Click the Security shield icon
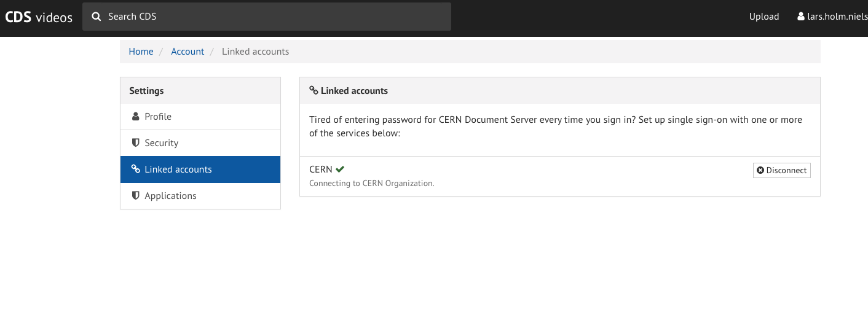This screenshot has height=331, width=868. coord(136,142)
